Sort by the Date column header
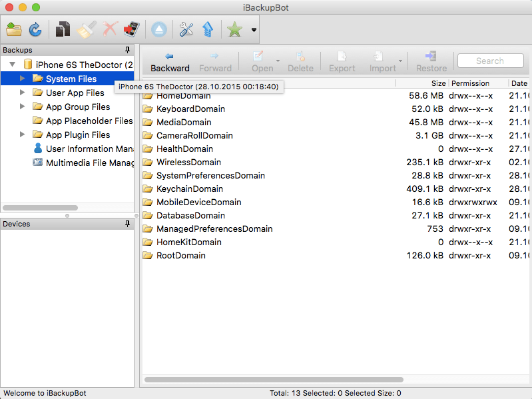Viewport: 532px width, 399px height. click(x=519, y=83)
